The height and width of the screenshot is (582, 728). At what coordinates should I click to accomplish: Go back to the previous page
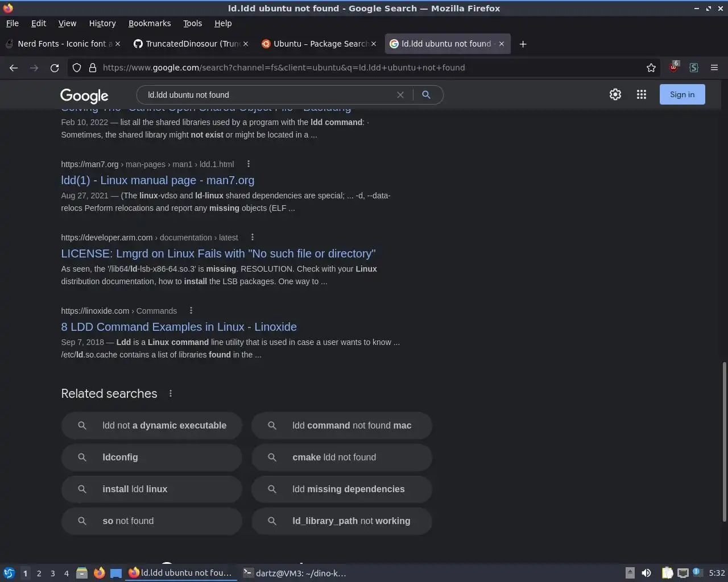coord(14,68)
